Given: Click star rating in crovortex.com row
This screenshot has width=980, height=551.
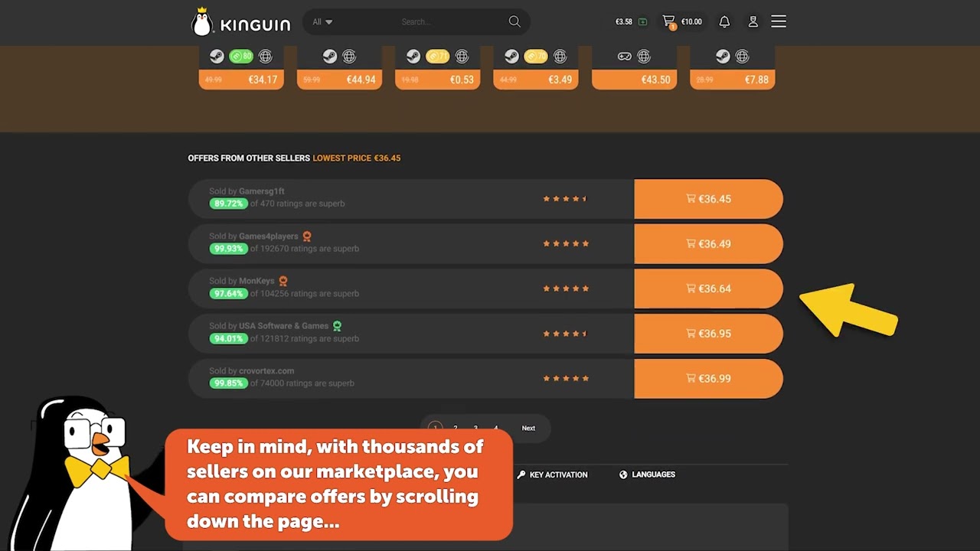Looking at the screenshot, I should [x=566, y=378].
